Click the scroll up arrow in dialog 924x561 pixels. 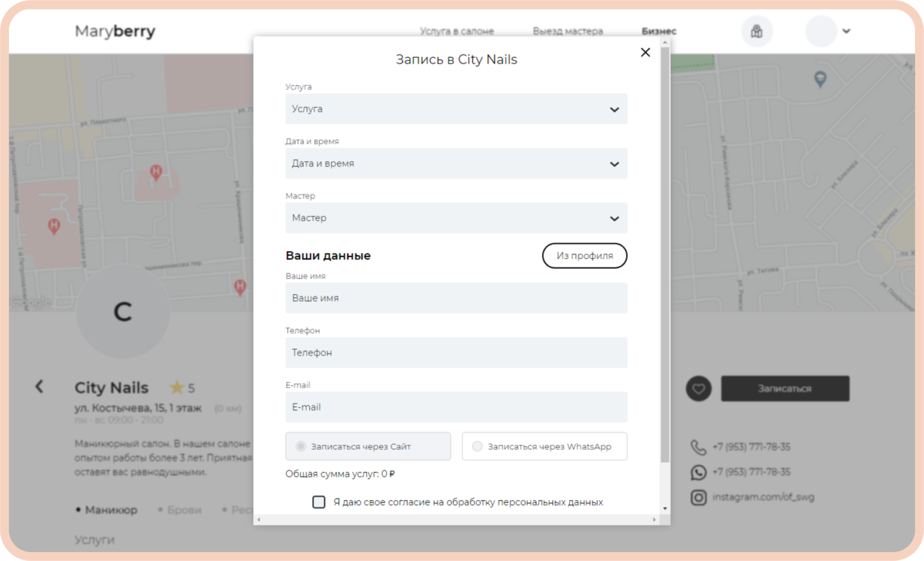(665, 42)
